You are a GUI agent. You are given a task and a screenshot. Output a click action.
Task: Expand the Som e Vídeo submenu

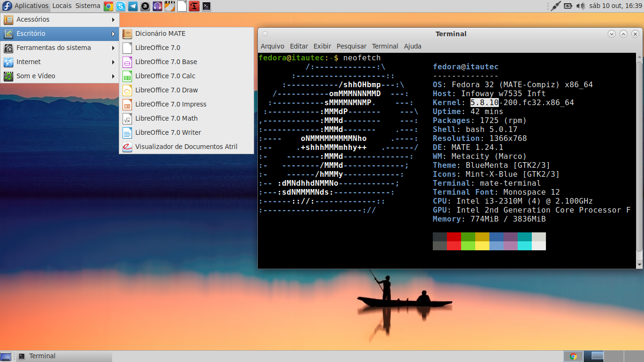pos(59,76)
